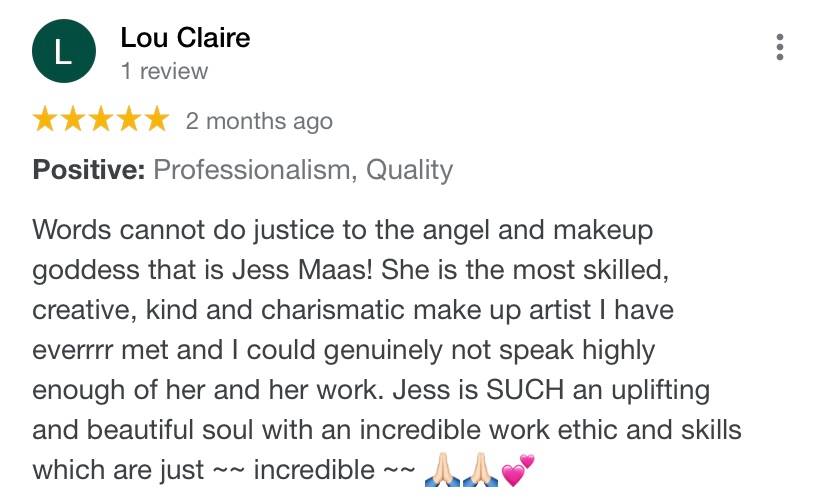Click the first praying hands emoji
The height and width of the screenshot is (503, 828).
click(x=443, y=469)
